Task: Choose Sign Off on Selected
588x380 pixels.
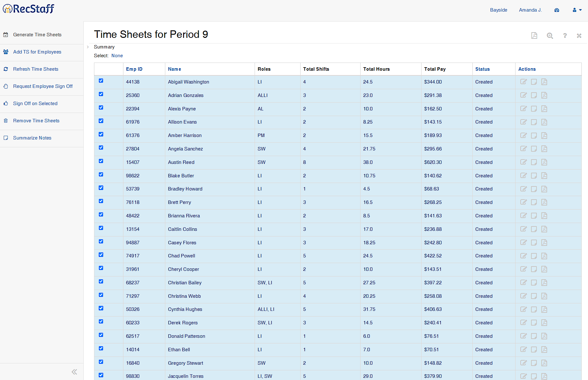Action: pyautogui.click(x=35, y=104)
